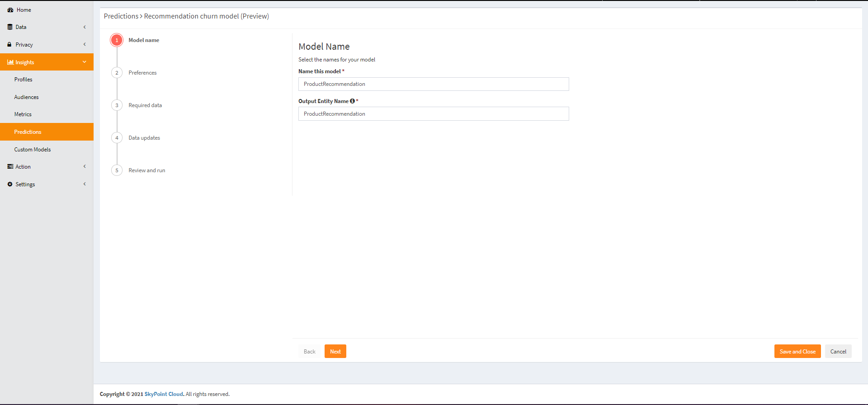Click the Action list icon
Screen dimensions: 868x405
10,167
